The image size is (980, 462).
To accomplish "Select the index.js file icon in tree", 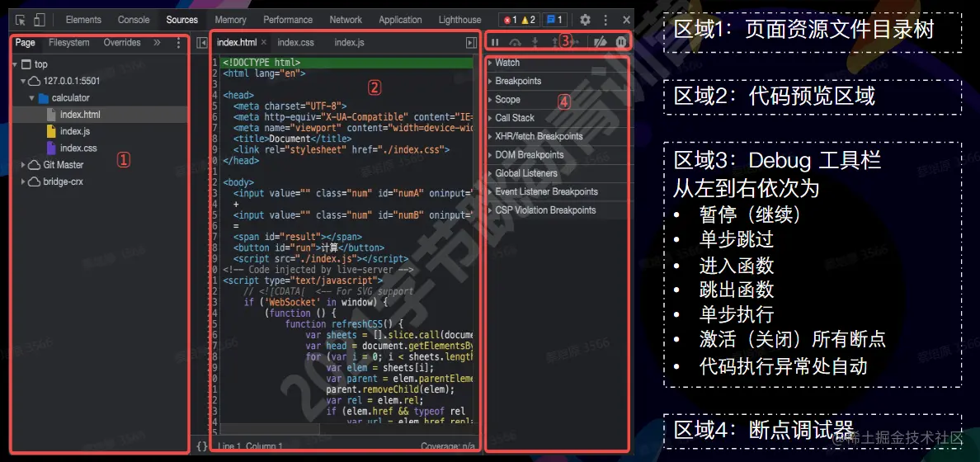I will [x=52, y=131].
